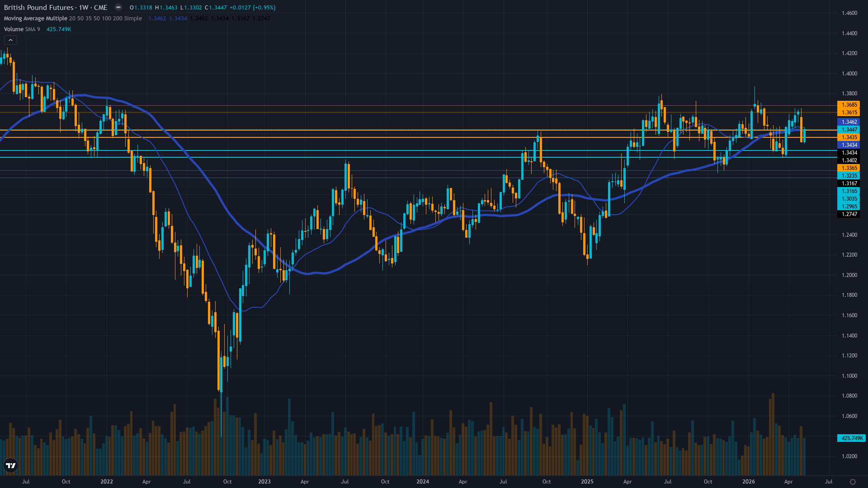
Task: Click the black 1.2747 price axis label
Action: pos(849,214)
